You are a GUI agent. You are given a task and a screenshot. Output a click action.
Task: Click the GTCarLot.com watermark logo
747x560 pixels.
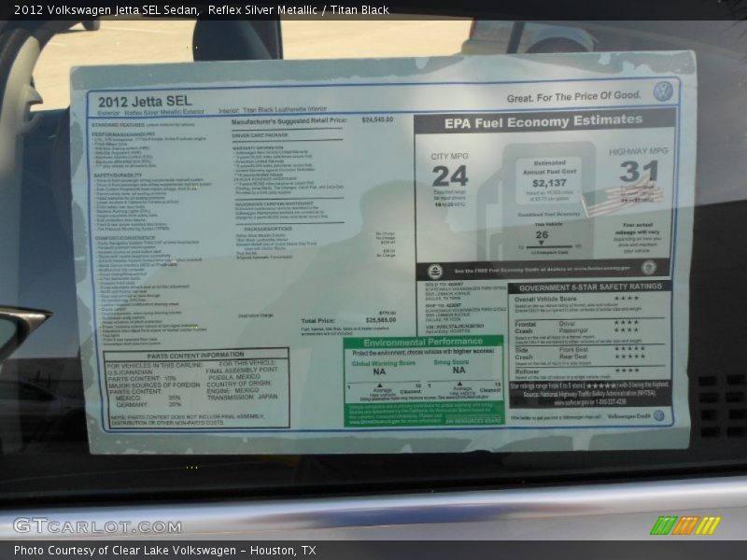coord(96,525)
